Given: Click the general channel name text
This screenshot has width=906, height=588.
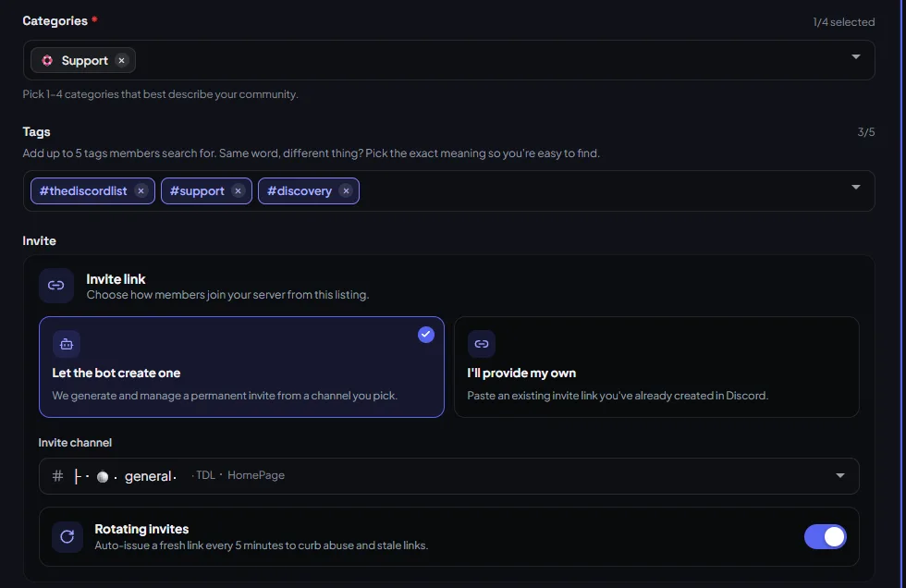Looking at the screenshot, I should click(148, 476).
